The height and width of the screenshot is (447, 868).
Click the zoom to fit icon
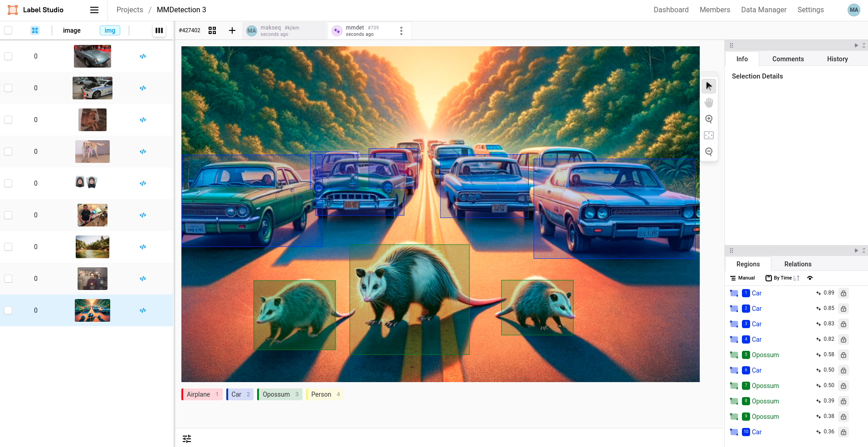pyautogui.click(x=709, y=135)
